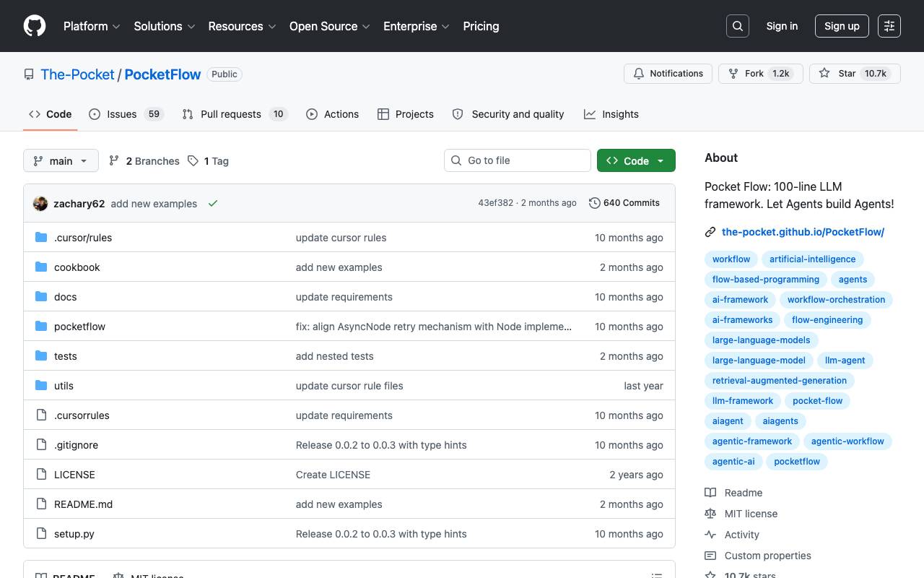Click zachary62's avatar image
The image size is (924, 578).
(x=40, y=204)
